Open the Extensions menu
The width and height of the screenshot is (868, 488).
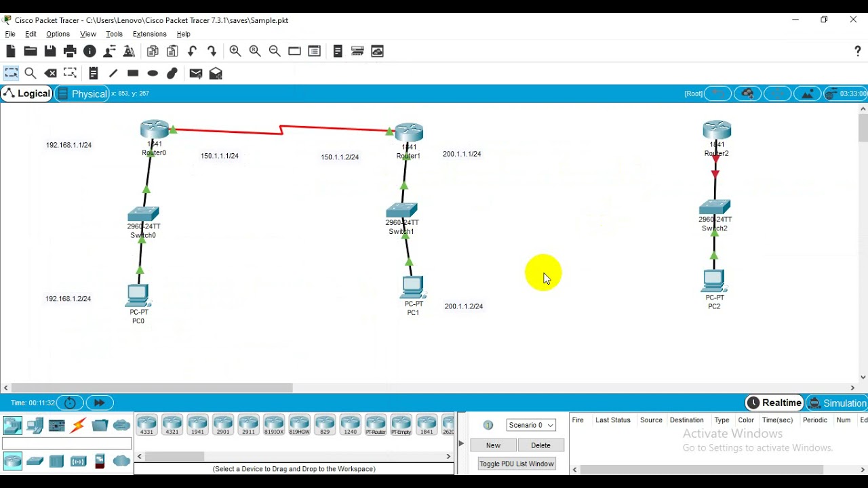coord(150,34)
